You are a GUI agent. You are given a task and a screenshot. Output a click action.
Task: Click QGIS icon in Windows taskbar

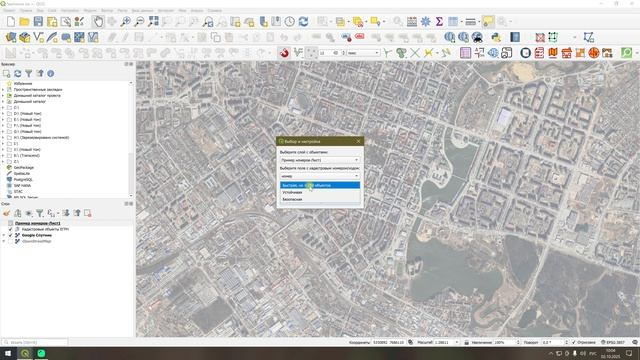point(25,353)
